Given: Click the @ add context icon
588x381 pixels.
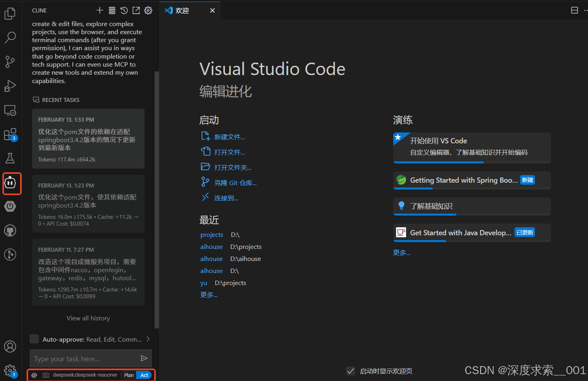Looking at the screenshot, I should tap(34, 375).
